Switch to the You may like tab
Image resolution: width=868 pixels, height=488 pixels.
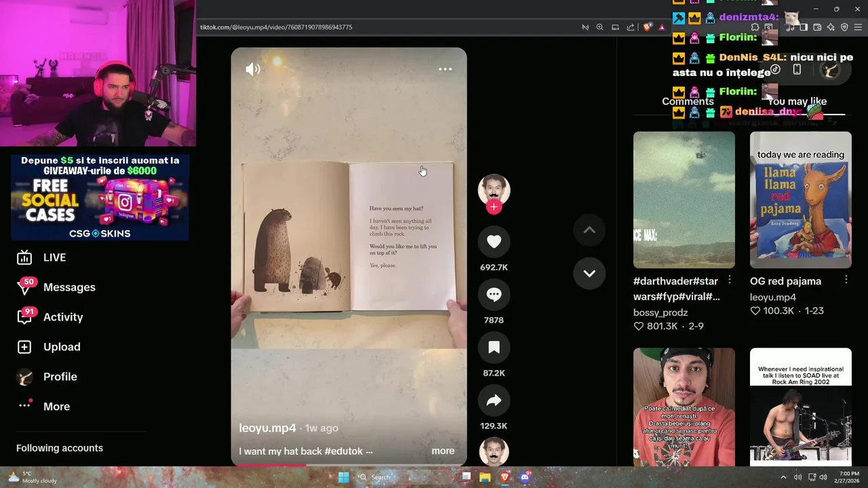pos(797,102)
